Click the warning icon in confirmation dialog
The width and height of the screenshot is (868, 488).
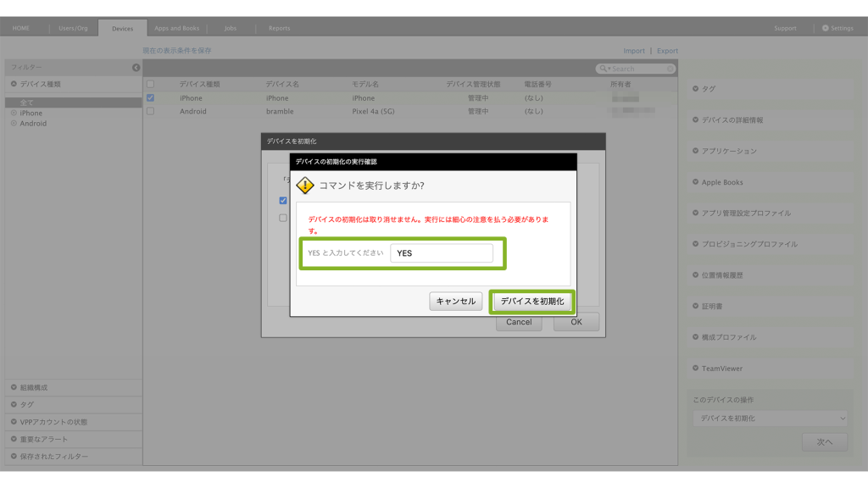(x=305, y=186)
